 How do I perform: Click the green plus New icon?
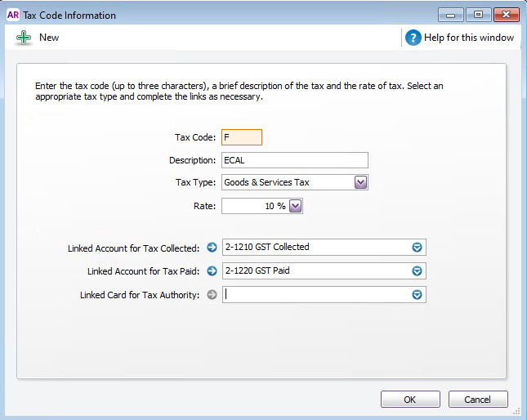pyautogui.click(x=24, y=38)
